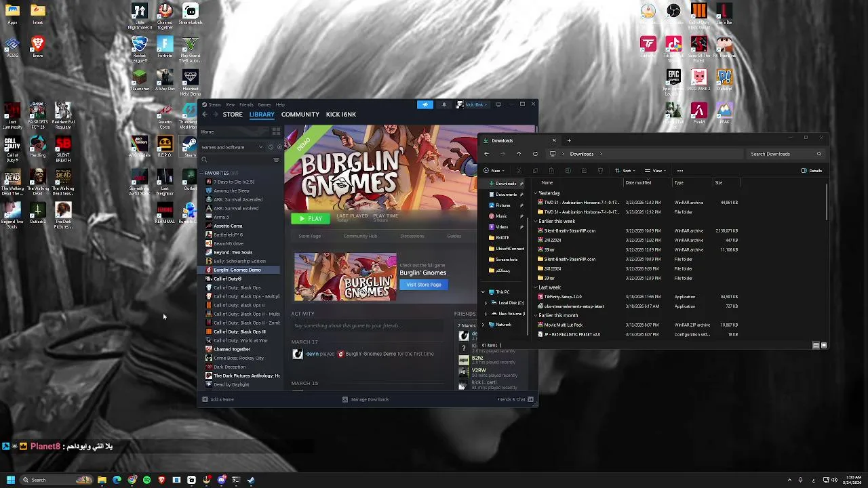Click the Windows Start button

10,480
